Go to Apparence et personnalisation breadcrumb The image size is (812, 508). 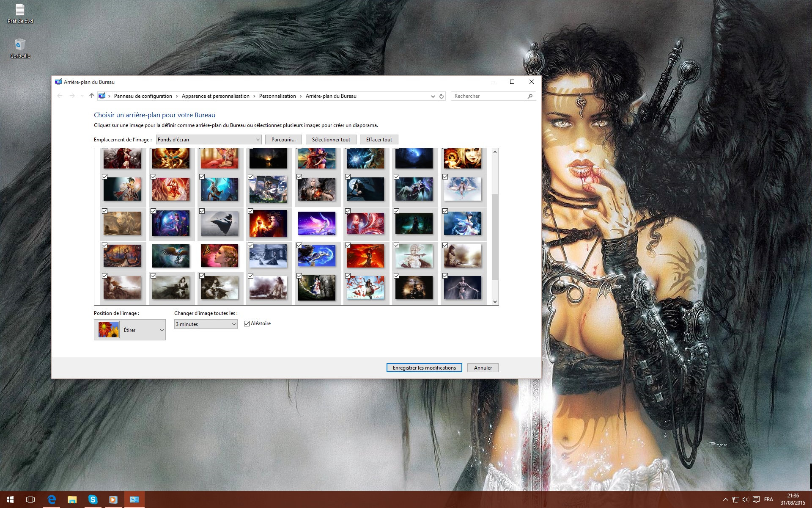(x=216, y=96)
